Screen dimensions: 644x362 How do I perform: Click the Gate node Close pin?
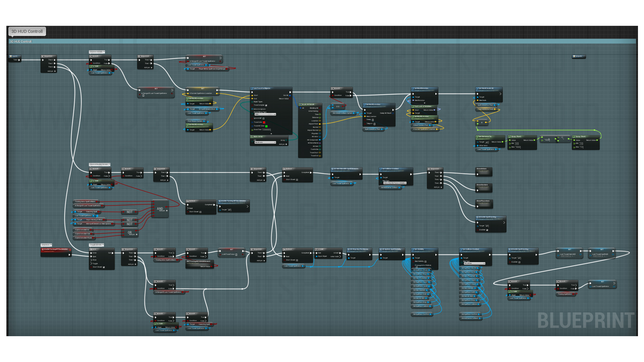coord(91,260)
